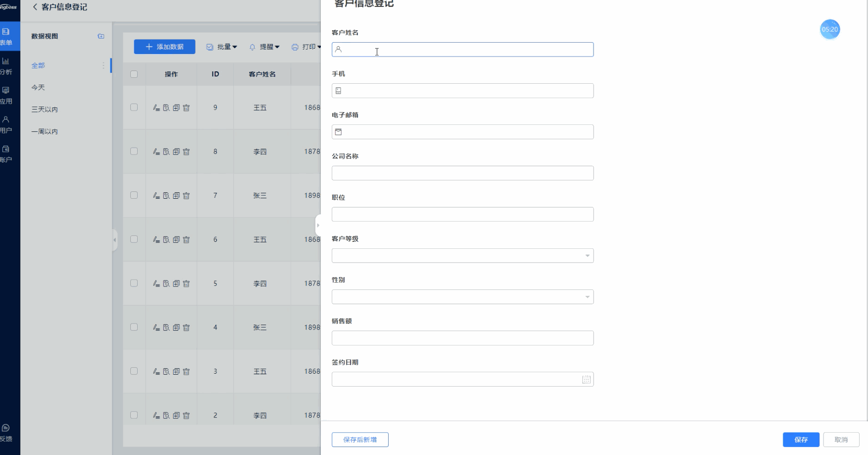The image size is (868, 455).
Task: Open the 分析 section in left sidebar
Action: pyautogui.click(x=6, y=66)
